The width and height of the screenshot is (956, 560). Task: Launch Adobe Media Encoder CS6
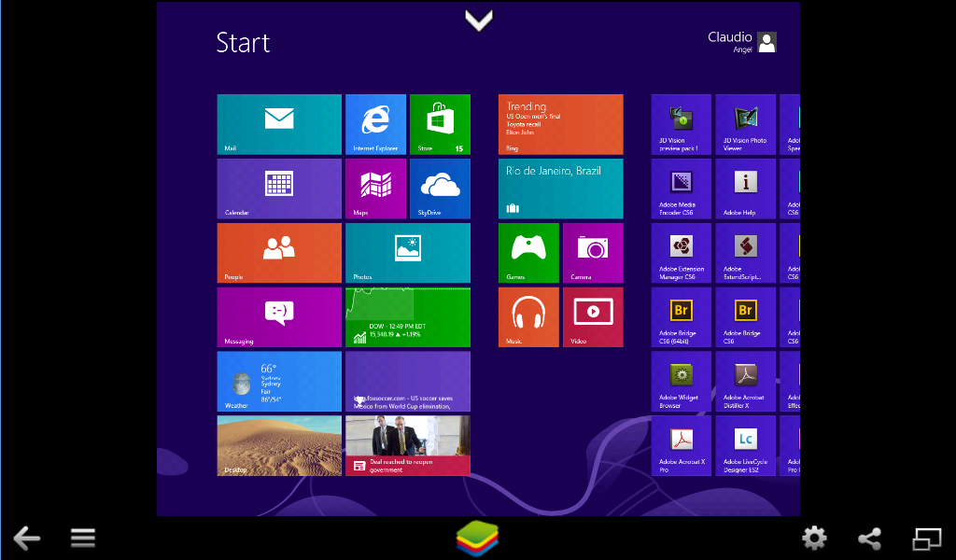(682, 189)
